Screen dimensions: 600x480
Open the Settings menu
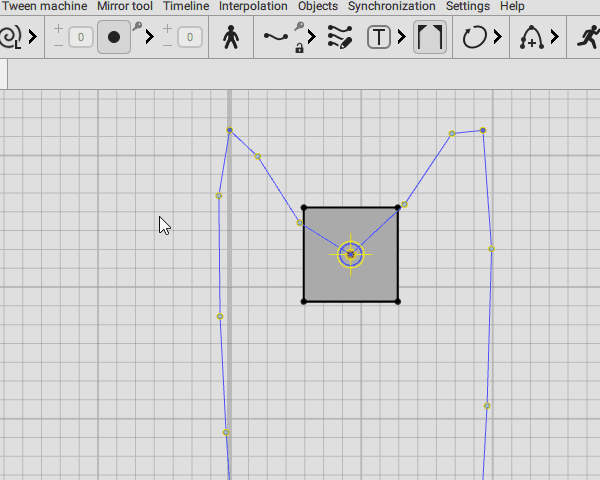[x=467, y=6]
